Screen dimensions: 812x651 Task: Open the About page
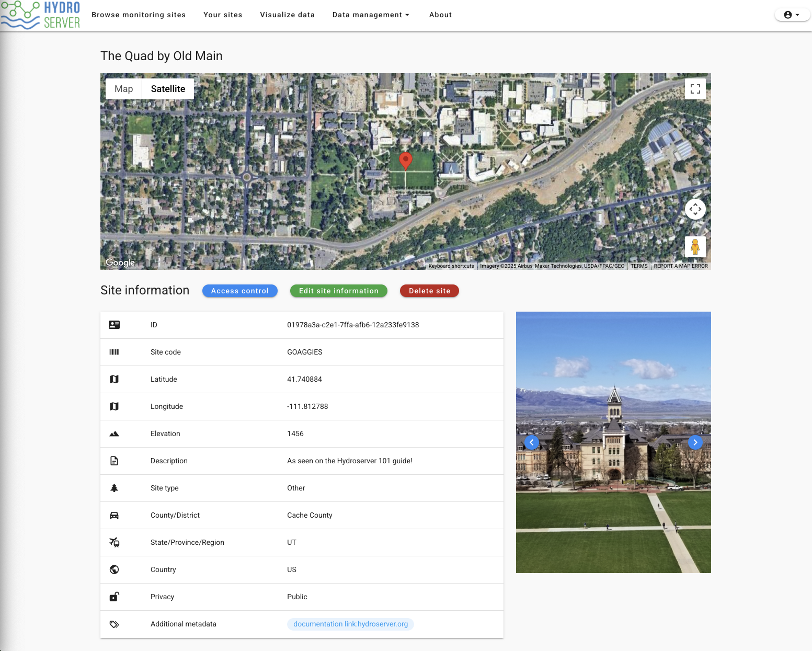[440, 15]
